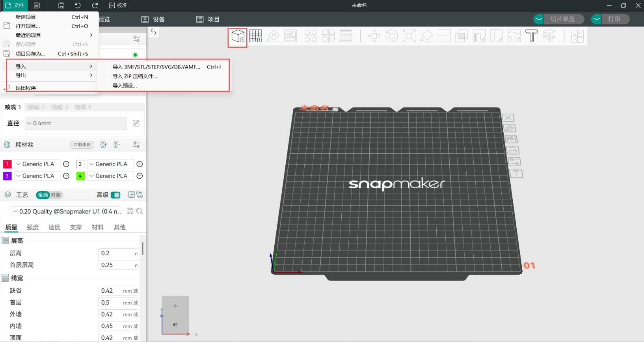Click the 切片单盘 slice button
The height and width of the screenshot is (342, 644).
click(562, 19)
